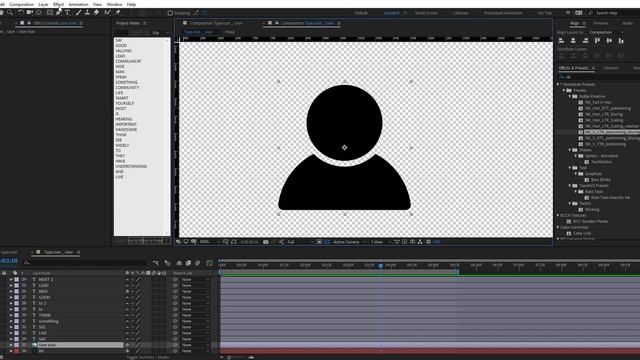
Task: Collapse the BCC Textures category
Action: [x=558, y=216]
